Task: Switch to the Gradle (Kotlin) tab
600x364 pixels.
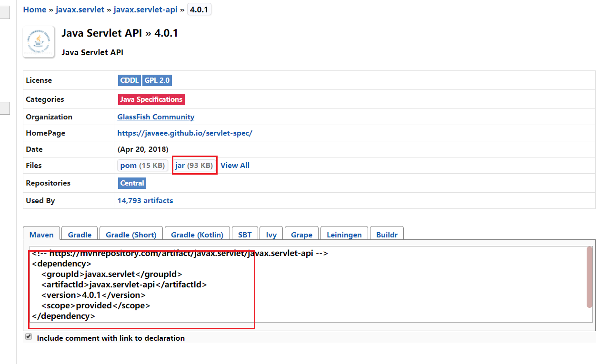Action: click(x=197, y=235)
